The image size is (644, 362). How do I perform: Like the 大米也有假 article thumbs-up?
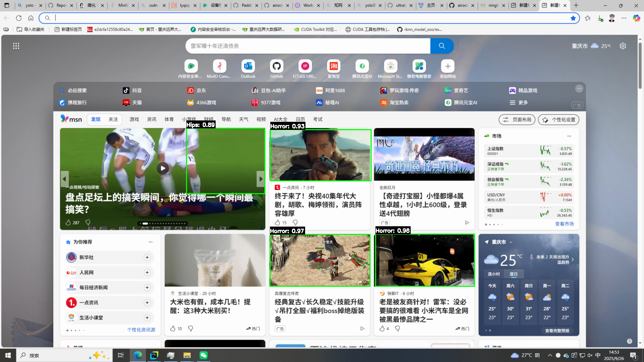pos(173,329)
